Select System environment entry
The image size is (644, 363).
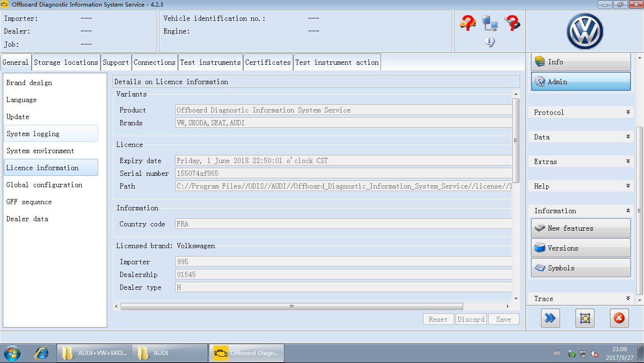click(x=51, y=151)
